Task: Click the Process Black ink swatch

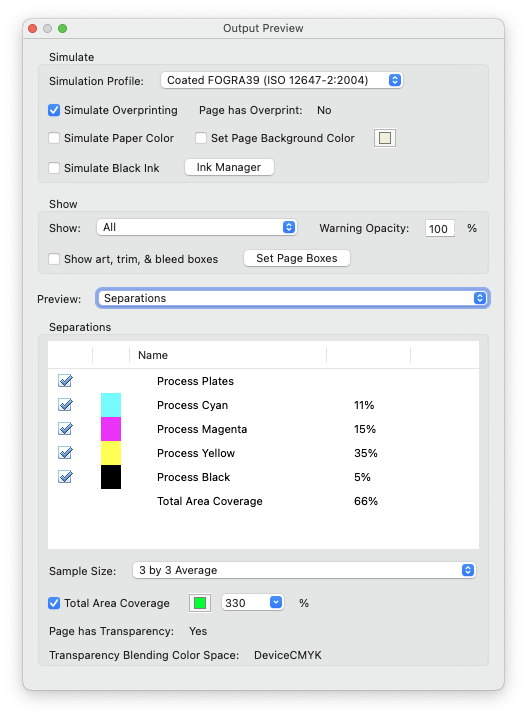Action: point(111,477)
